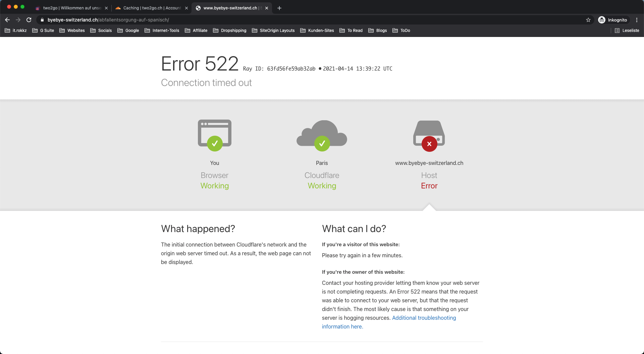Click the Additional troubleshooting information link
Screen dimensions: 644x354
[389, 322]
